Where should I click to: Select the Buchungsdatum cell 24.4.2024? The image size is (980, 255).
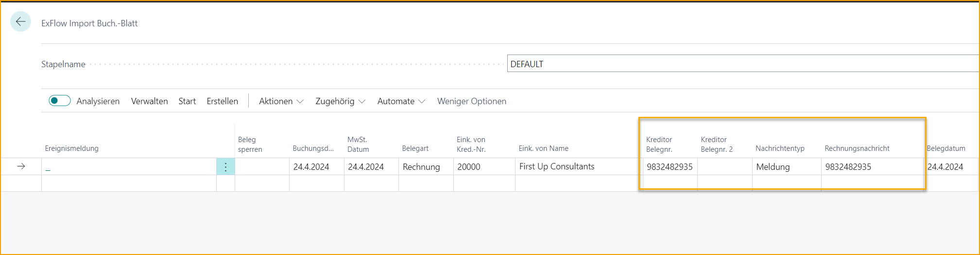317,167
